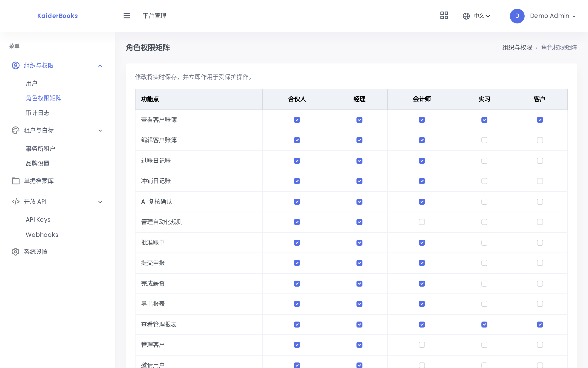588x368 pixels.
Task: Enable AI 复核确认 for 实习
Action: tap(484, 202)
